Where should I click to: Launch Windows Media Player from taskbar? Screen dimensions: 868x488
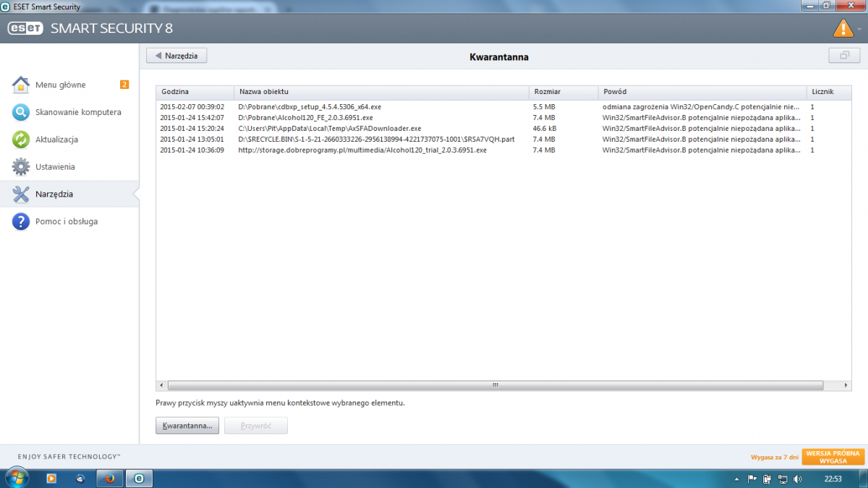coord(51,478)
